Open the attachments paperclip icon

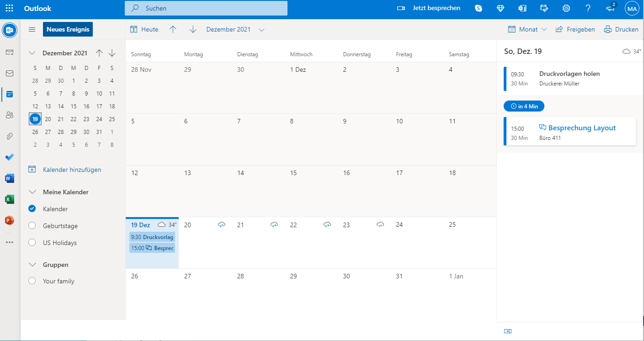click(x=10, y=136)
